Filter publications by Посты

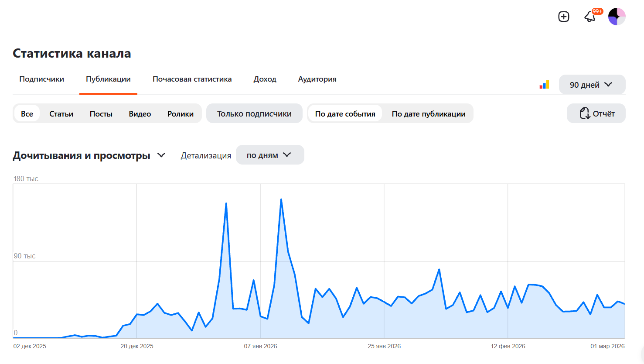pyautogui.click(x=101, y=113)
